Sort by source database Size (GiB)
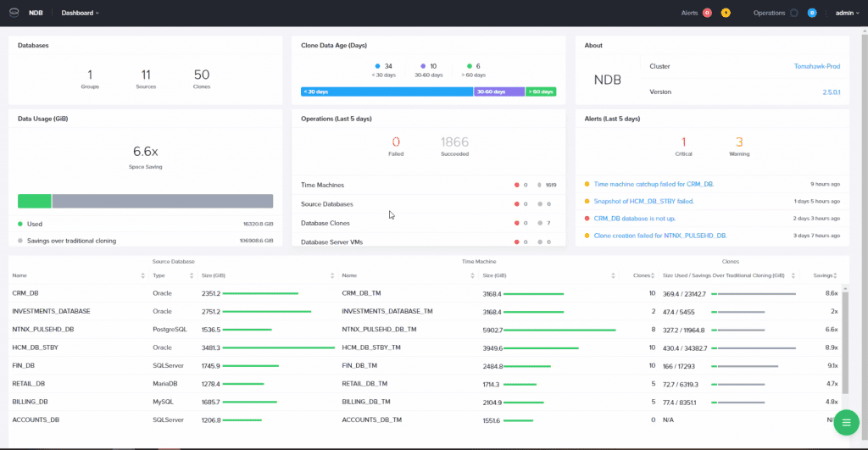Screen dimensions: 868x450 331,275
